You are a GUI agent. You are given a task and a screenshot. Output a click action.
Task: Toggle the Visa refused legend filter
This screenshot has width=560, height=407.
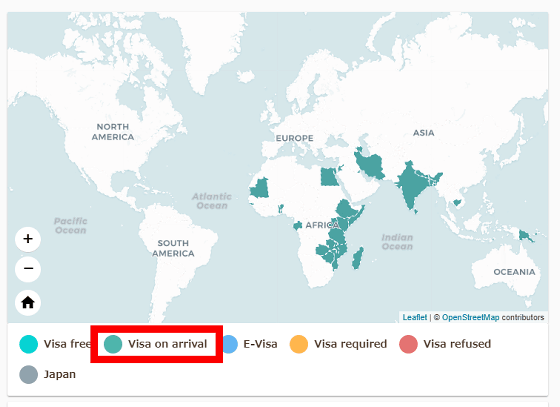445,344
